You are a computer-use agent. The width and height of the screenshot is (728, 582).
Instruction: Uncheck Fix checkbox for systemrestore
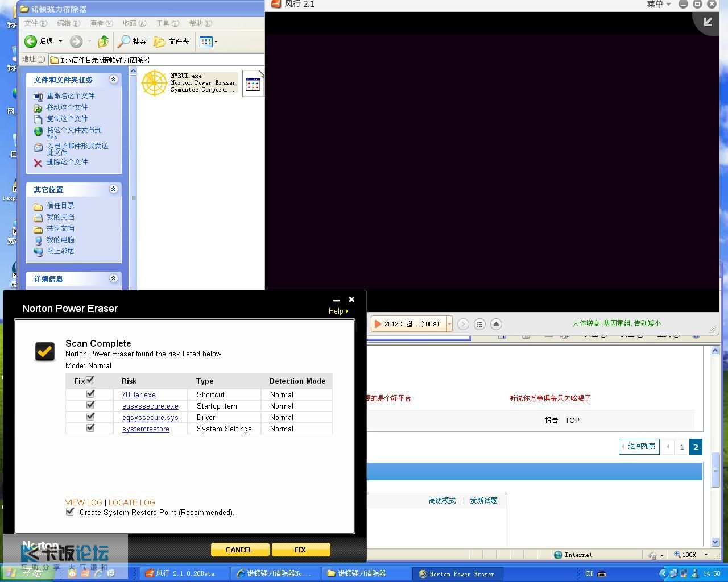[x=90, y=427]
